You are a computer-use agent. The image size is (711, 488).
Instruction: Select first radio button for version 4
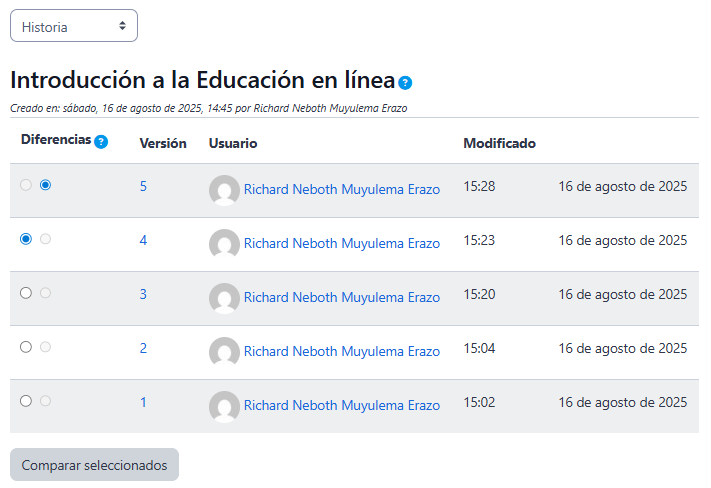(26, 239)
